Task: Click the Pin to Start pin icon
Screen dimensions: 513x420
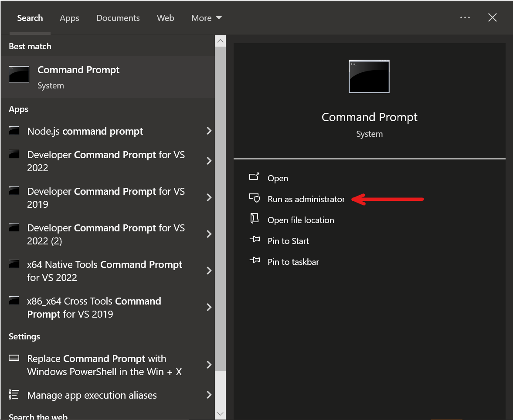Action: (x=255, y=240)
